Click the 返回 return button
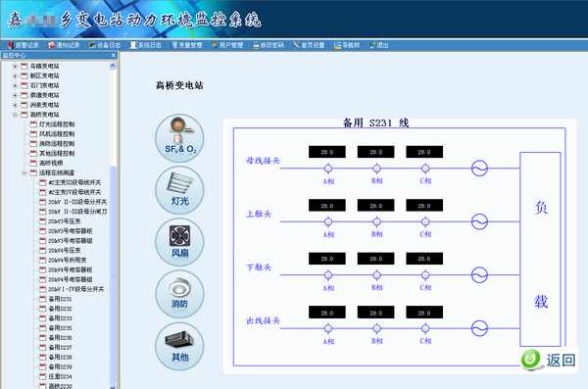Viewport: 588px width, 389px height. [549, 361]
